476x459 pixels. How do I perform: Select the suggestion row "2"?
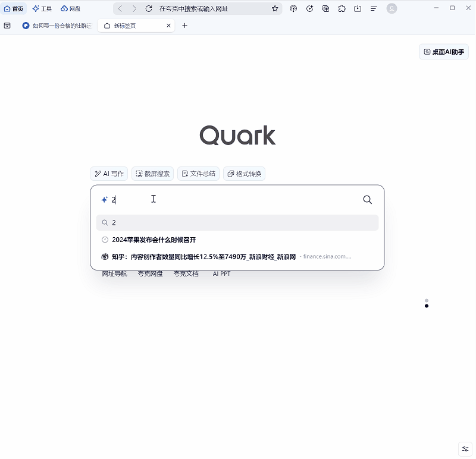[237, 223]
